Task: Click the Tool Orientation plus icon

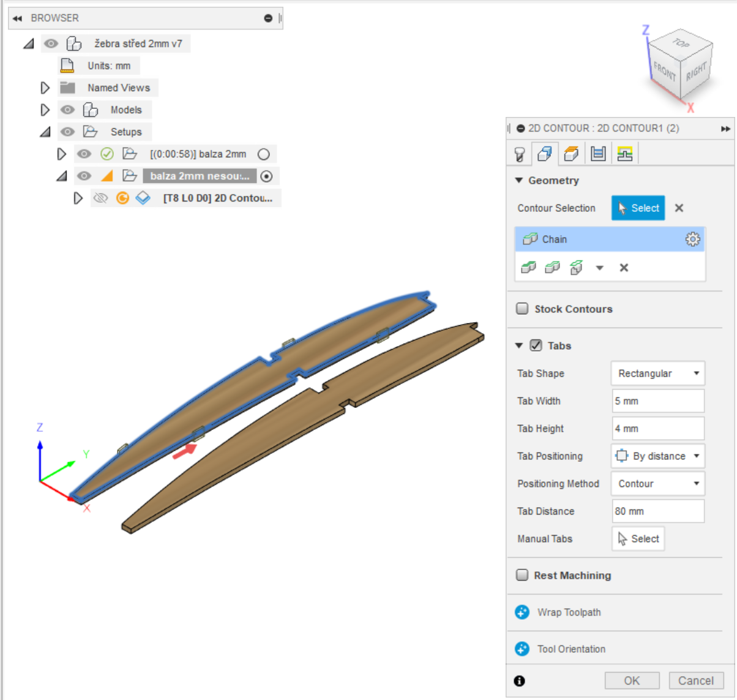Action: [x=522, y=649]
